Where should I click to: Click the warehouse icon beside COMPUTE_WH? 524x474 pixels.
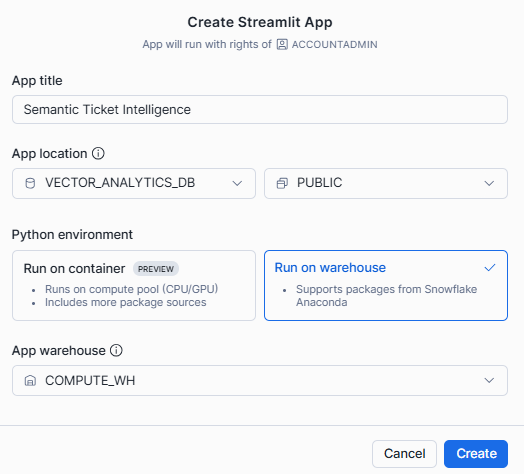click(x=30, y=380)
